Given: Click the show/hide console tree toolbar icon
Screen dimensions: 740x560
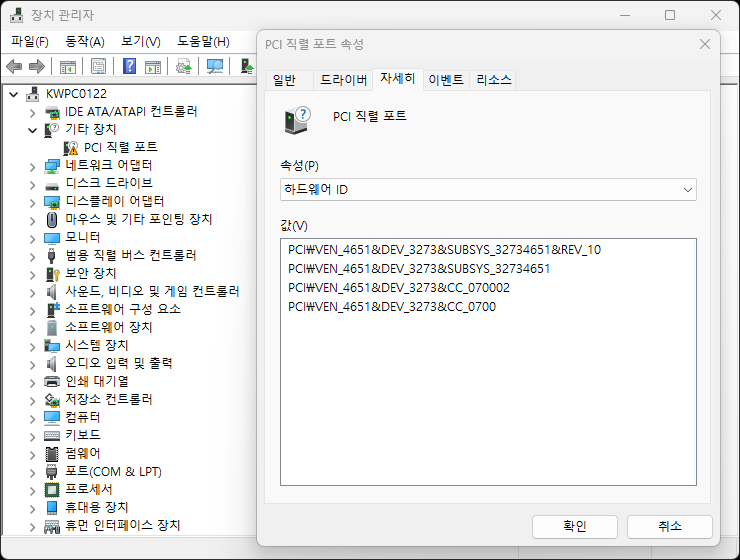Looking at the screenshot, I should (67, 67).
